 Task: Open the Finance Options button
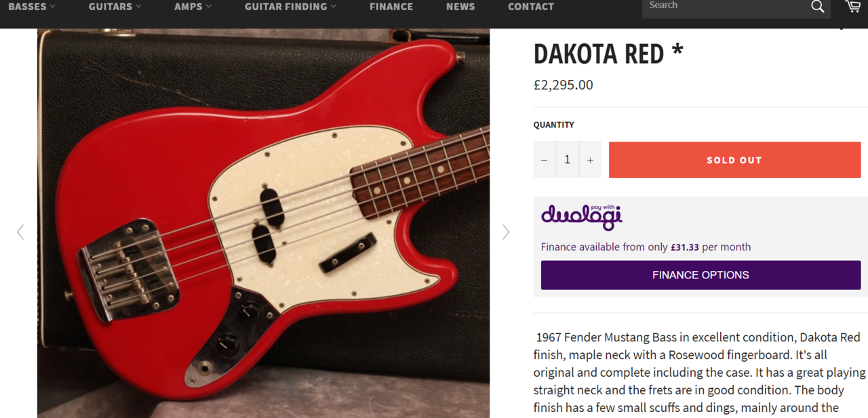point(701,275)
